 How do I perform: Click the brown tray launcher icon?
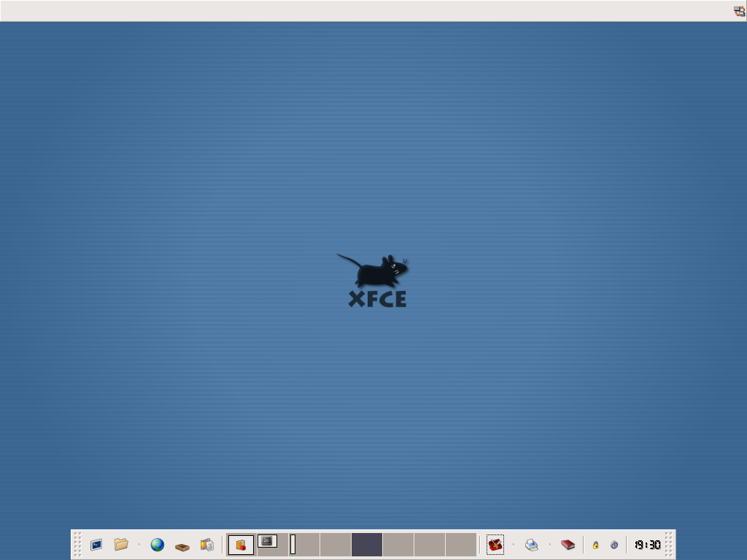[182, 545]
